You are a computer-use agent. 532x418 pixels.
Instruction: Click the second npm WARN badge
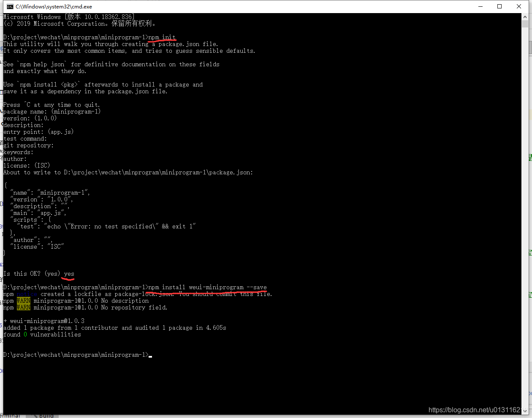click(x=24, y=307)
